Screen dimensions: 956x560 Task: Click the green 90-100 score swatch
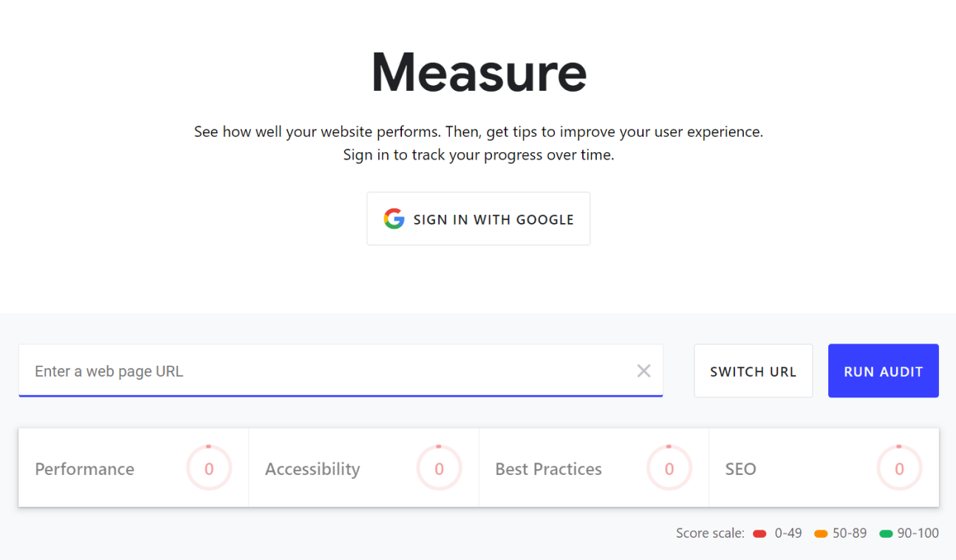(886, 533)
